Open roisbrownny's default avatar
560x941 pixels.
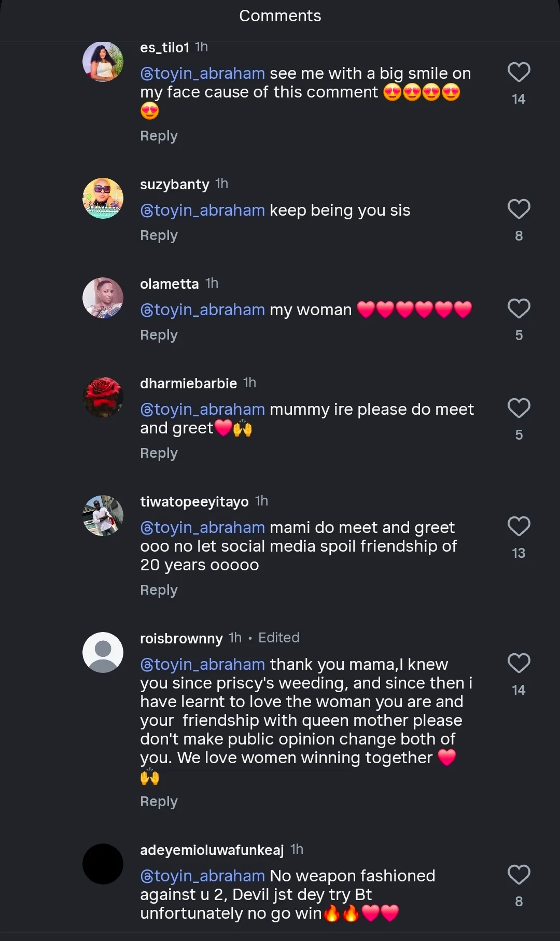click(103, 653)
